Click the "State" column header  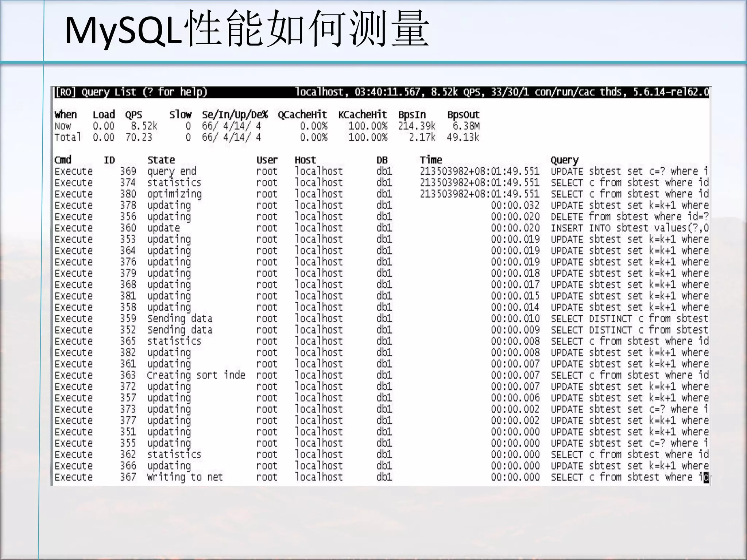click(x=161, y=160)
